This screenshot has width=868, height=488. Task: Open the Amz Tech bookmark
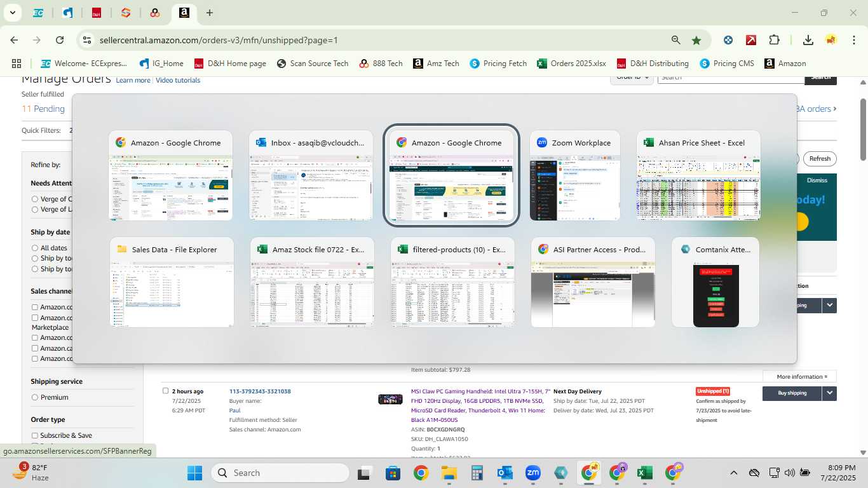(x=436, y=64)
